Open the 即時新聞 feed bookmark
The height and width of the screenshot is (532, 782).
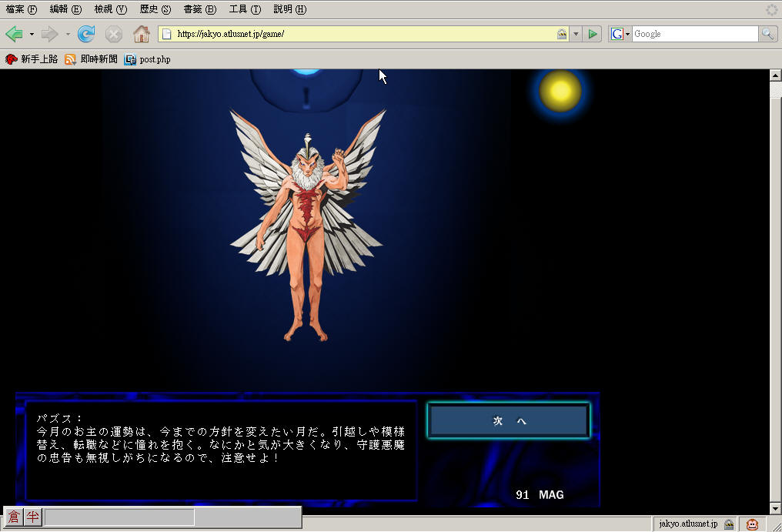pyautogui.click(x=91, y=59)
